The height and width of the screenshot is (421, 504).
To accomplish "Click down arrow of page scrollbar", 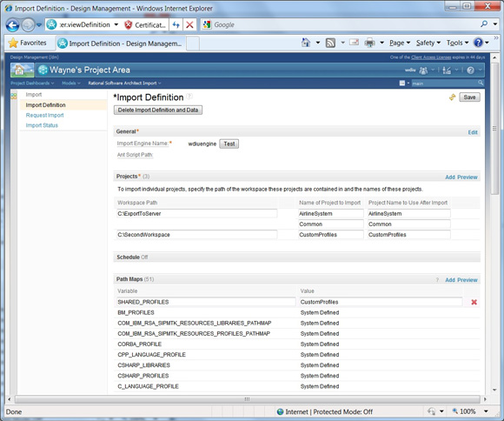I will point(494,390).
